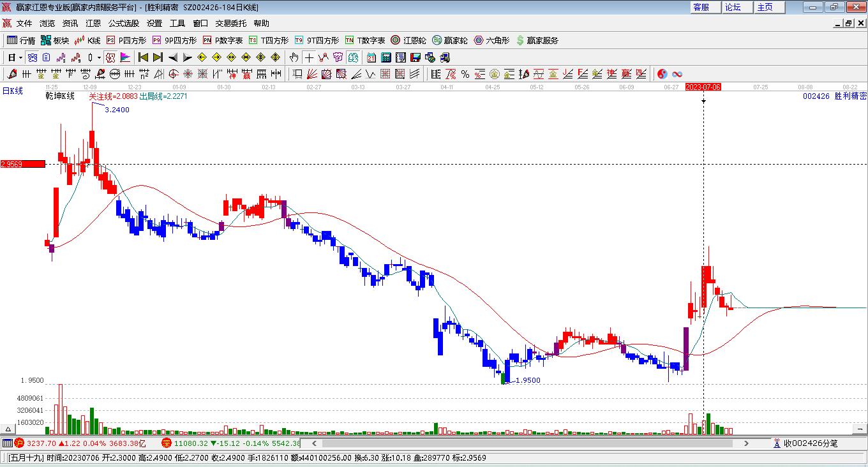Open the P四方形 square tool
This screenshot has height=467, width=868.
126,40
